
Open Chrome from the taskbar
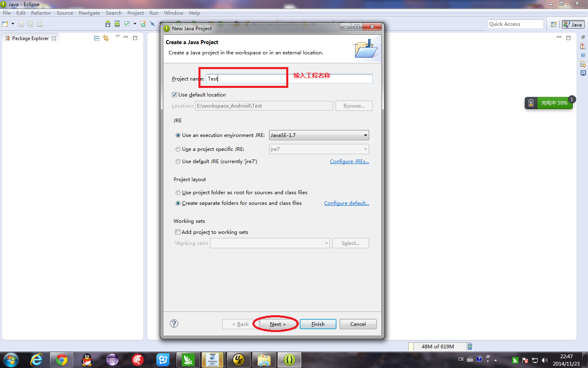(x=62, y=360)
